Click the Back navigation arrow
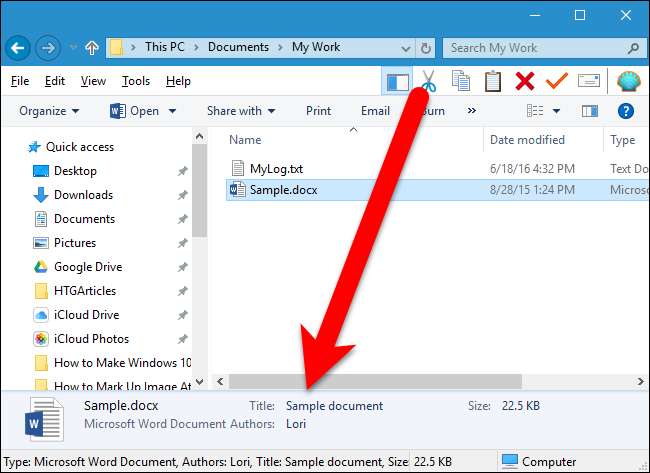The height and width of the screenshot is (473, 650). pyautogui.click(x=17, y=48)
